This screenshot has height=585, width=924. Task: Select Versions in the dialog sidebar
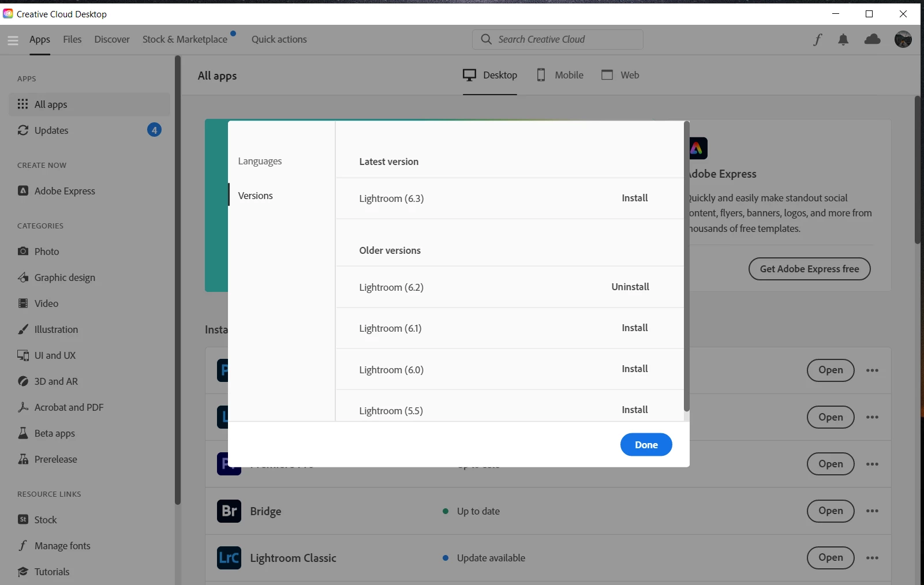pyautogui.click(x=255, y=196)
